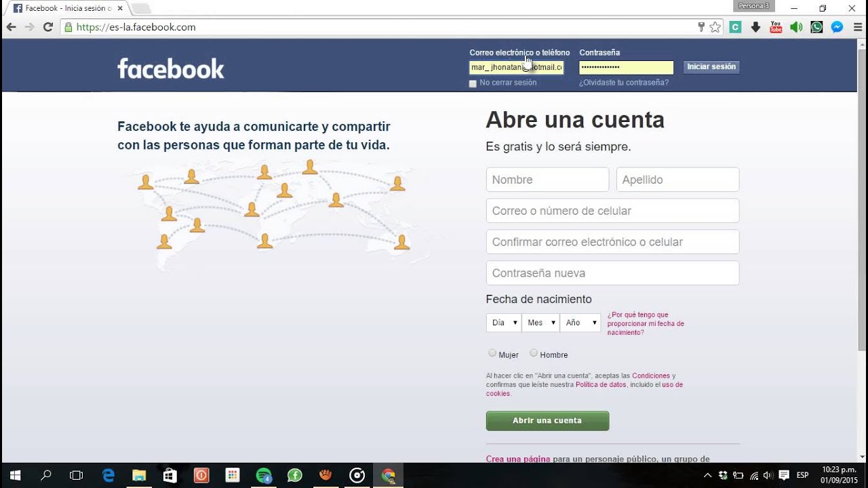868x488 pixels.
Task: Open the green phone taskbar app
Action: (295, 475)
